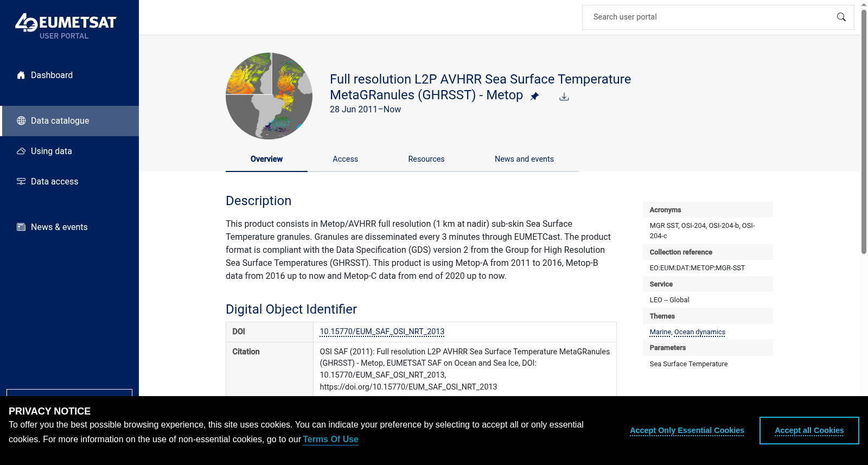The height and width of the screenshot is (465, 868).
Task: Open Data catalogue in the sidebar
Action: pos(69,121)
